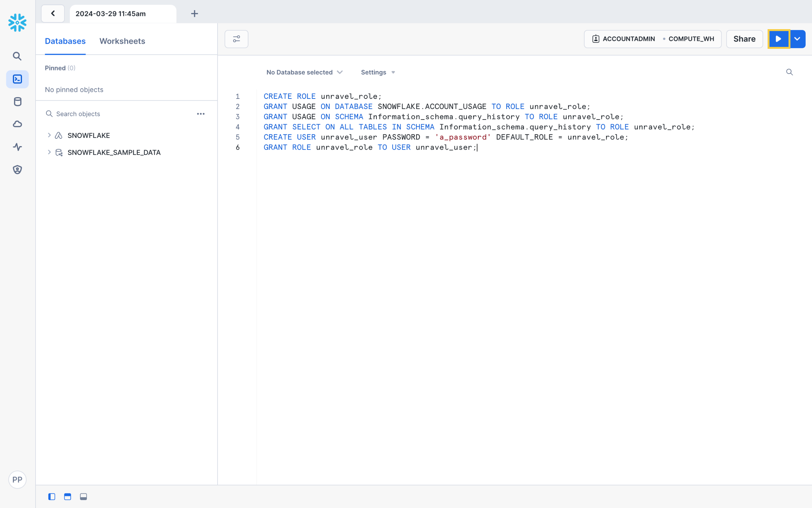Click the Share button
The height and width of the screenshot is (508, 812).
744,39
